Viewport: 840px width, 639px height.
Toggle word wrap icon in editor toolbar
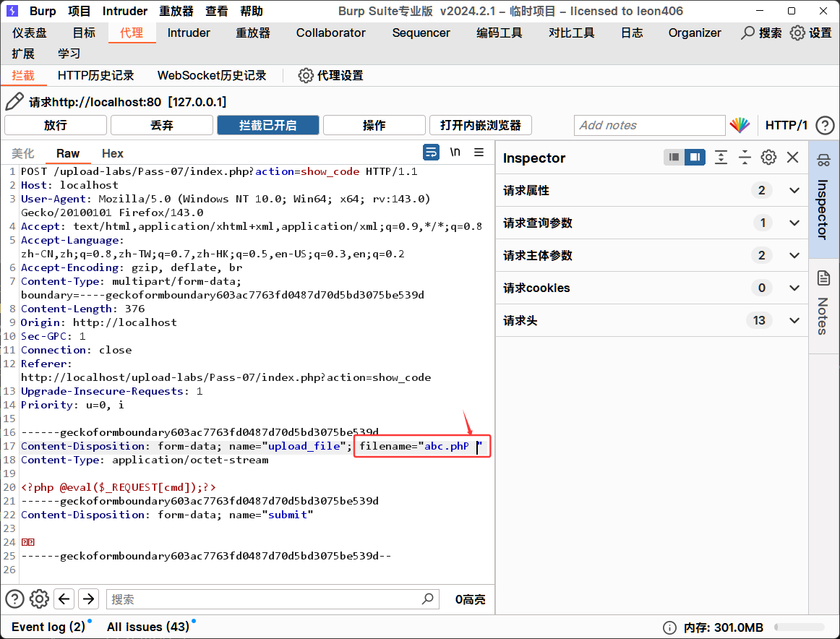(x=431, y=153)
